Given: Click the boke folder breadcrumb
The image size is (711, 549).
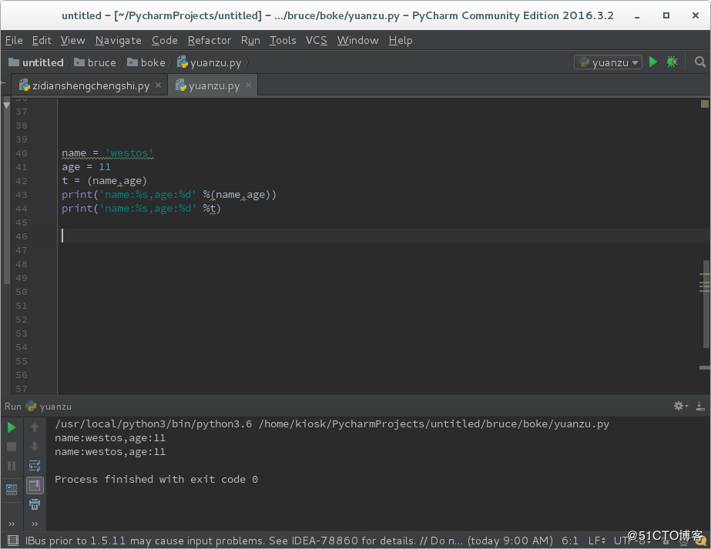Looking at the screenshot, I should (146, 62).
